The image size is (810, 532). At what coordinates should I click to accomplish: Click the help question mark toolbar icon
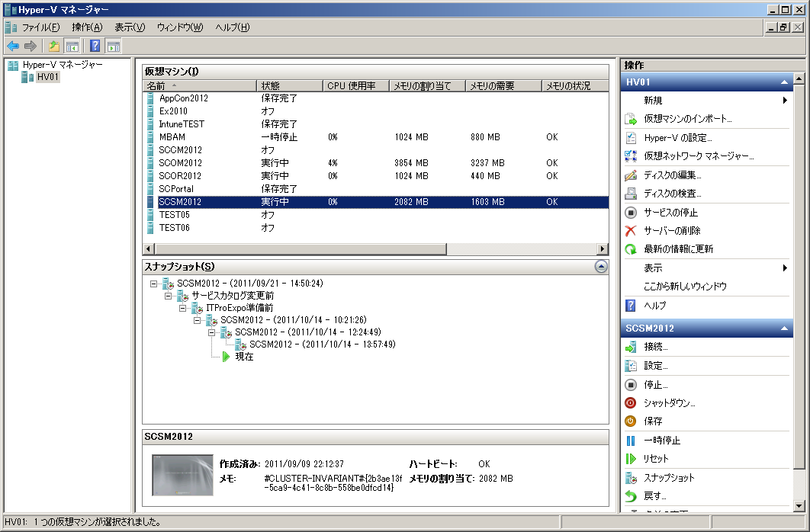pos(95,46)
